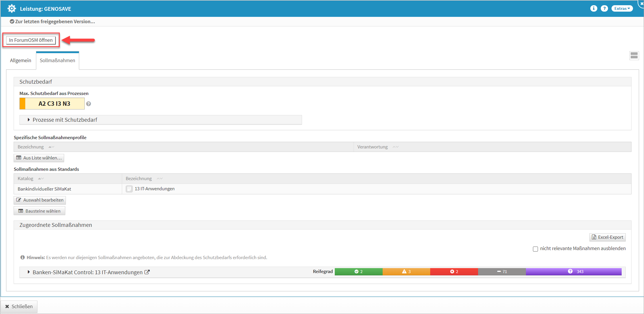Image resolution: width=644 pixels, height=314 pixels.
Task: Click the layout toggle icon at top right
Action: [x=634, y=55]
